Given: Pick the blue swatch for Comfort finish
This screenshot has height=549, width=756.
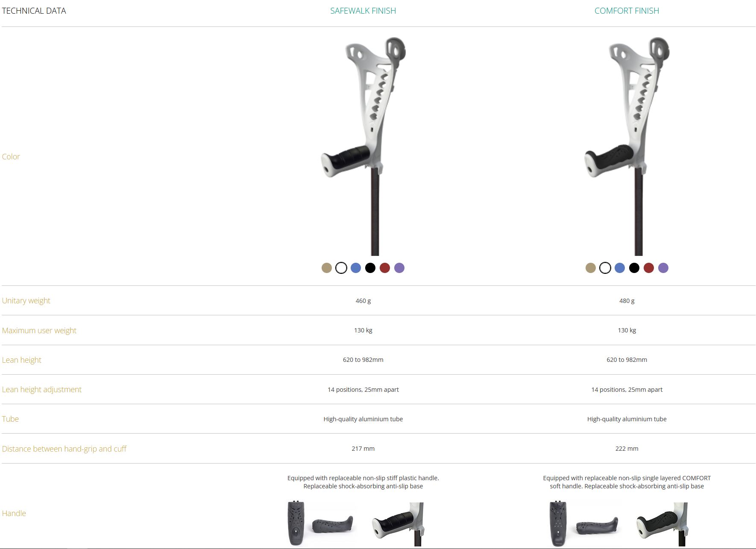Looking at the screenshot, I should [x=620, y=268].
